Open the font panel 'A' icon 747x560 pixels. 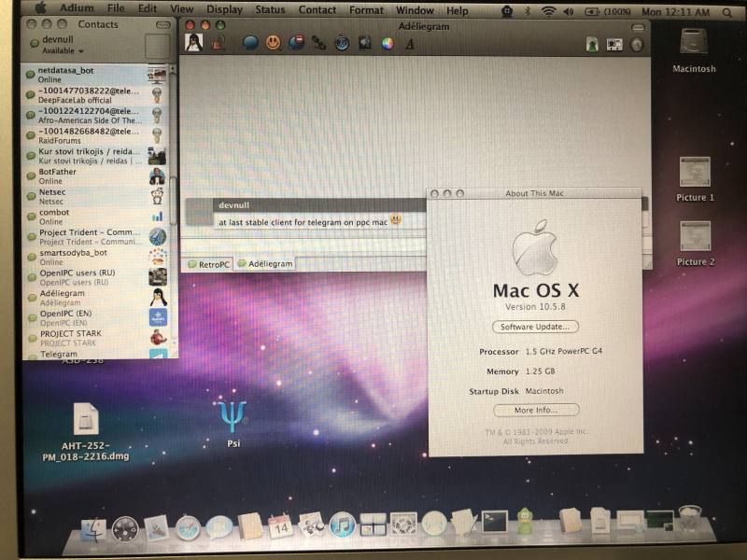click(x=410, y=44)
